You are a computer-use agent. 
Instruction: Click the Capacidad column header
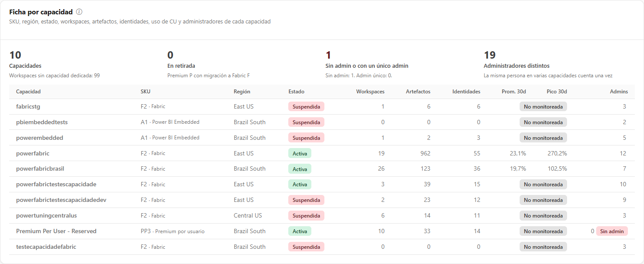(x=28, y=92)
